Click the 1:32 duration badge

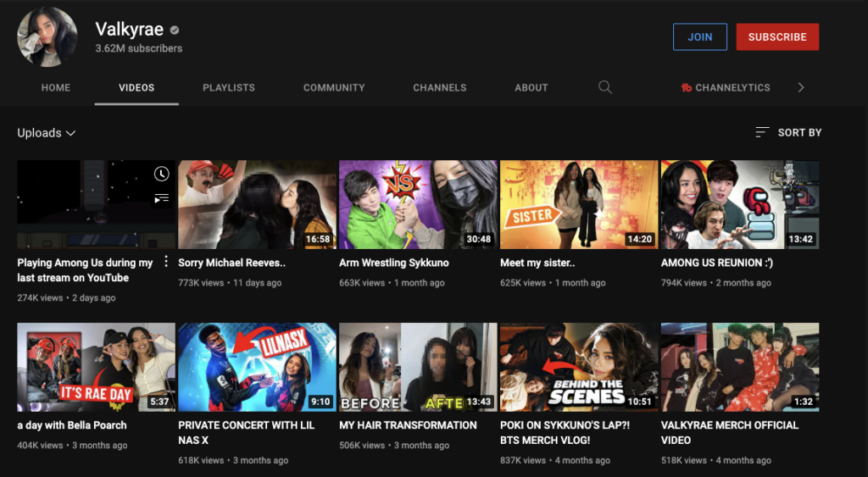(804, 402)
